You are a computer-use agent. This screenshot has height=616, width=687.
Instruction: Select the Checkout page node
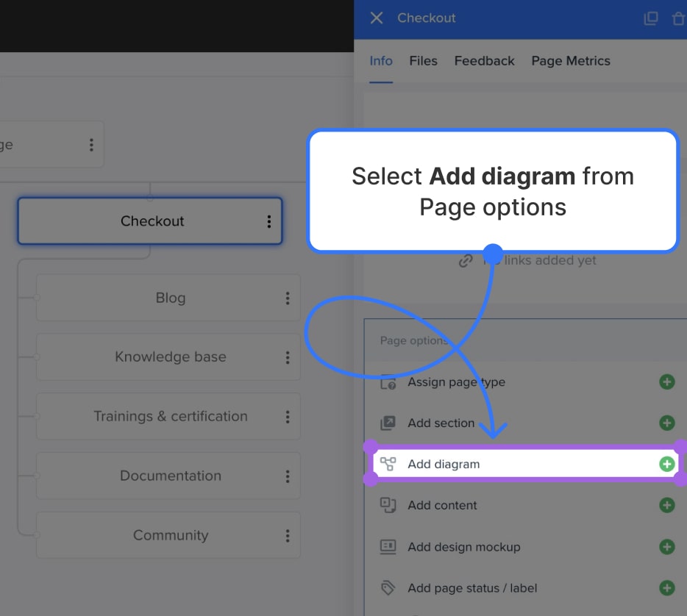pos(150,221)
